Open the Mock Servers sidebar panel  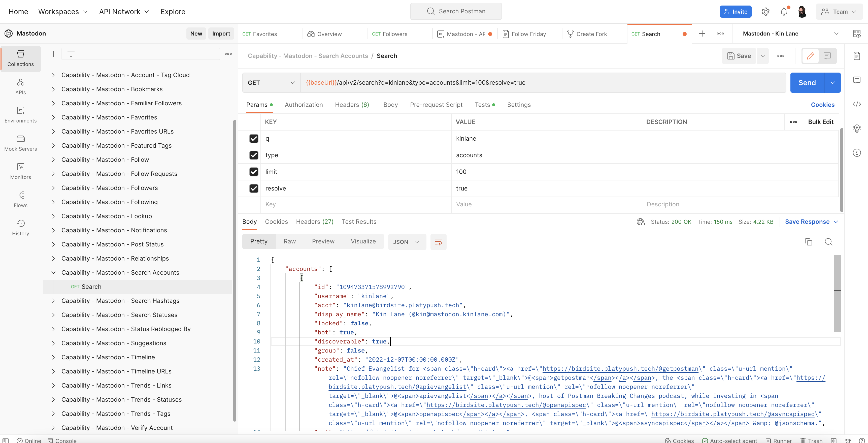click(x=21, y=143)
